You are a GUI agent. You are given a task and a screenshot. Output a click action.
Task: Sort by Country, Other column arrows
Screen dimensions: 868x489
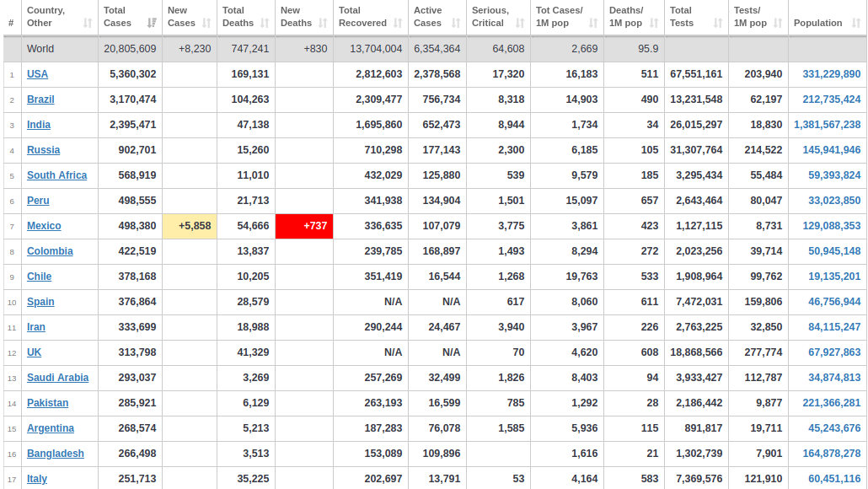(88, 24)
